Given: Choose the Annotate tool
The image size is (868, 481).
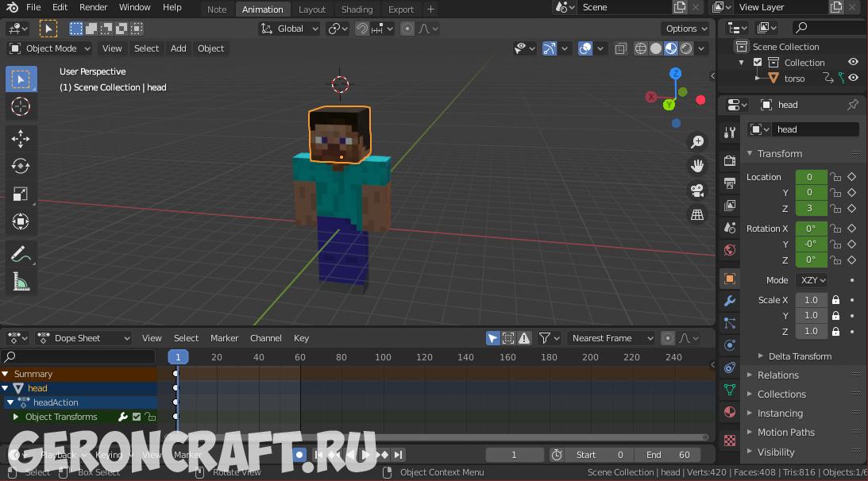Looking at the screenshot, I should (x=21, y=254).
